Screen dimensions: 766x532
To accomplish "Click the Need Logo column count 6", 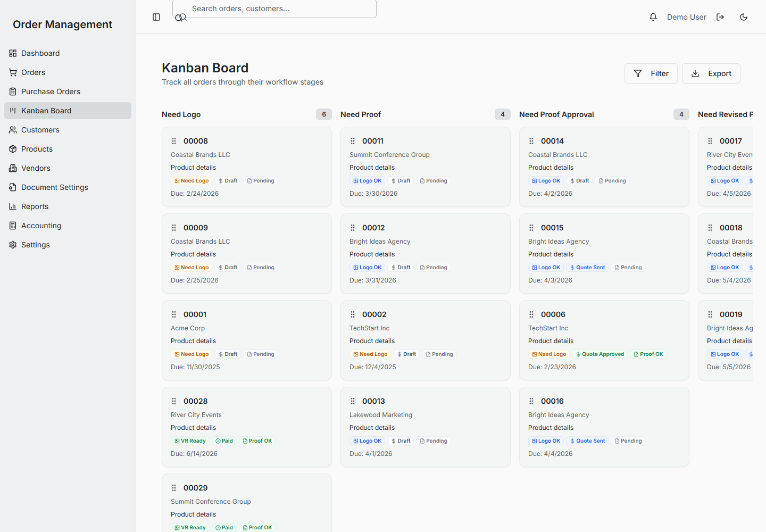I will click(x=324, y=114).
